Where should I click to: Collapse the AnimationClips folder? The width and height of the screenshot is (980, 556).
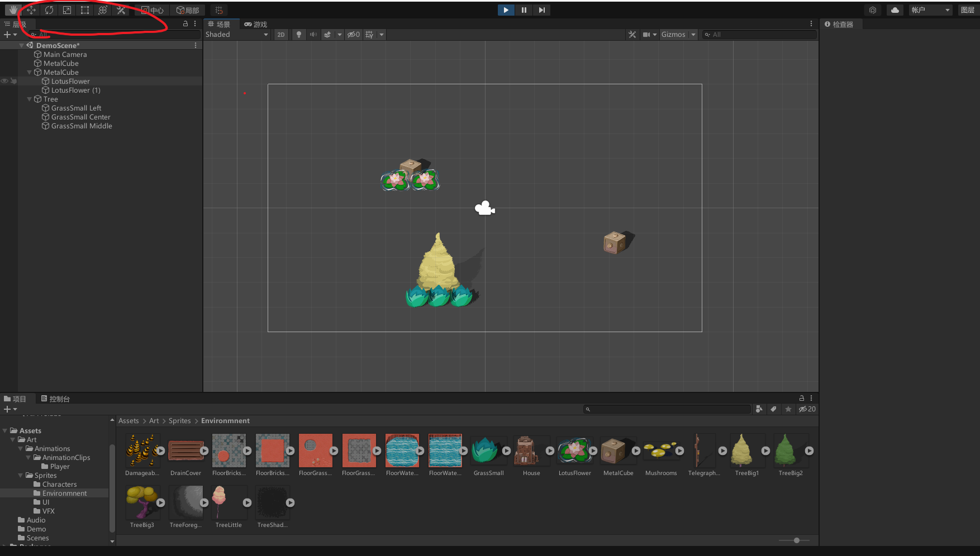[x=28, y=458]
